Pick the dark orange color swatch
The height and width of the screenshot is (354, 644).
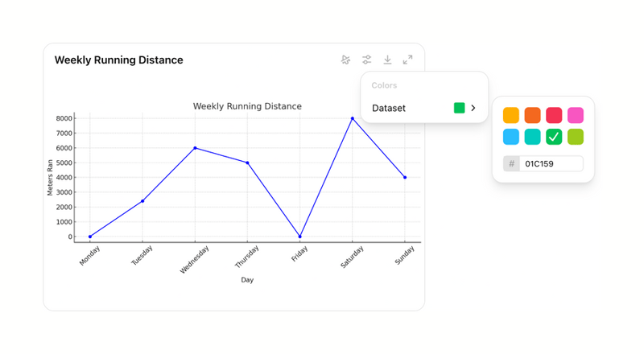(532, 115)
